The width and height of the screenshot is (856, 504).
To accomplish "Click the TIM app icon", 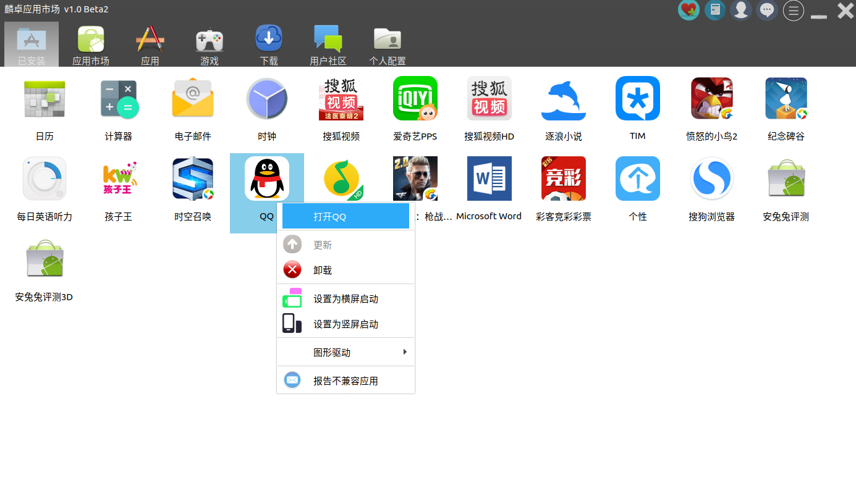I will point(638,99).
